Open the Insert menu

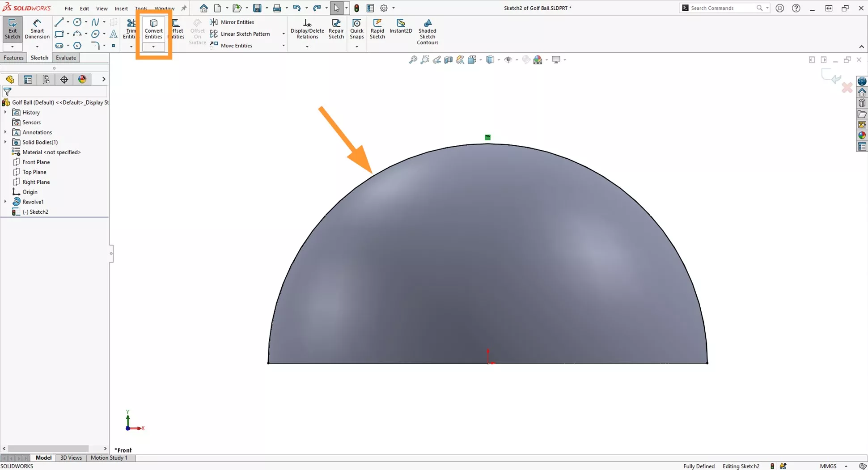[x=121, y=8]
